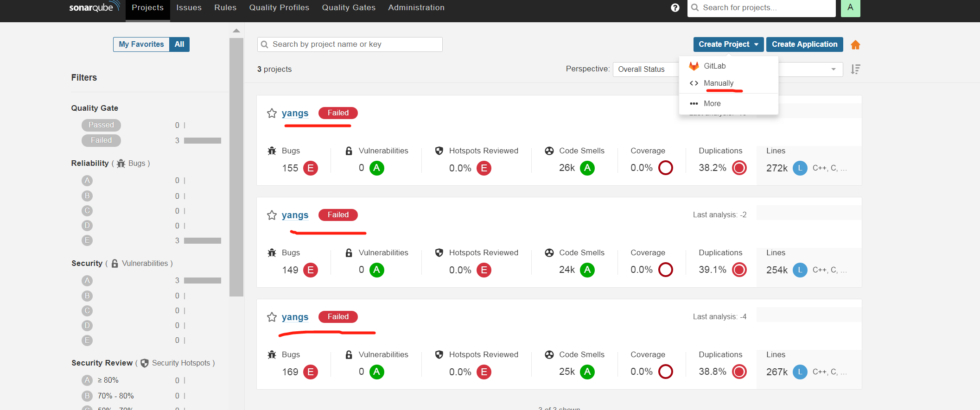Open the first yangs project link

click(x=295, y=113)
